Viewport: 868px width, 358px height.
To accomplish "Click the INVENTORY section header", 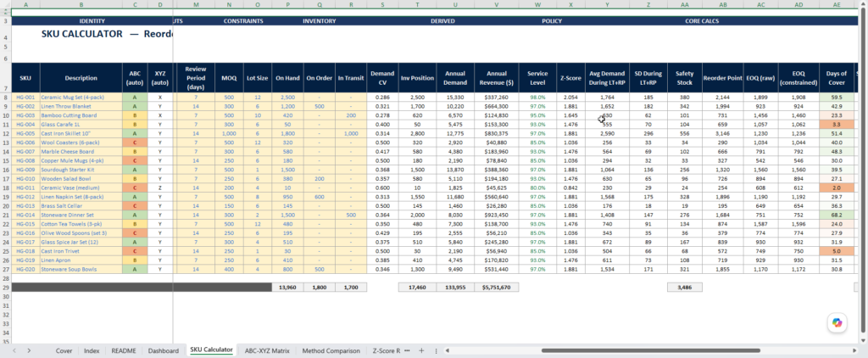I will (x=319, y=21).
